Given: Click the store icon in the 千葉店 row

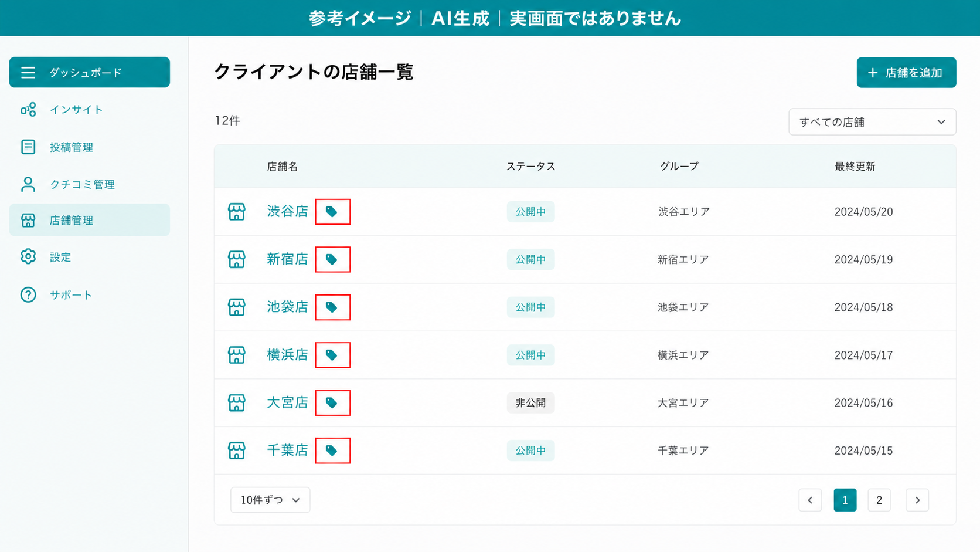Looking at the screenshot, I should coord(237,451).
